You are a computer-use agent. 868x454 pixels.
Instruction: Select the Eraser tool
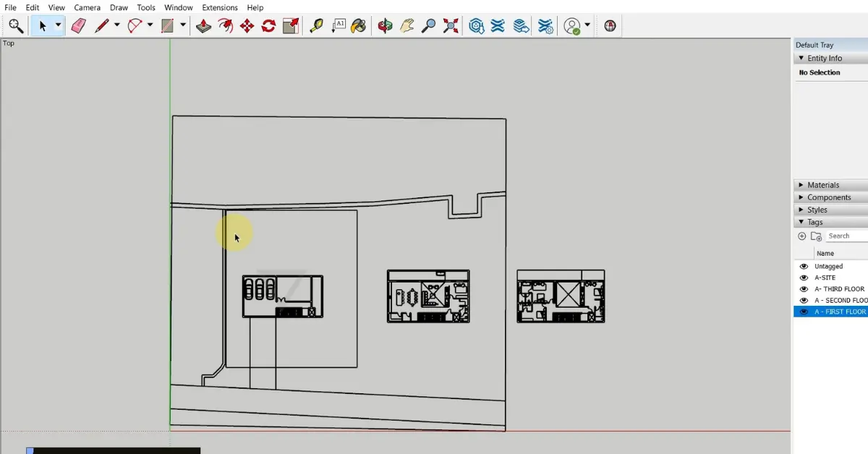click(79, 25)
